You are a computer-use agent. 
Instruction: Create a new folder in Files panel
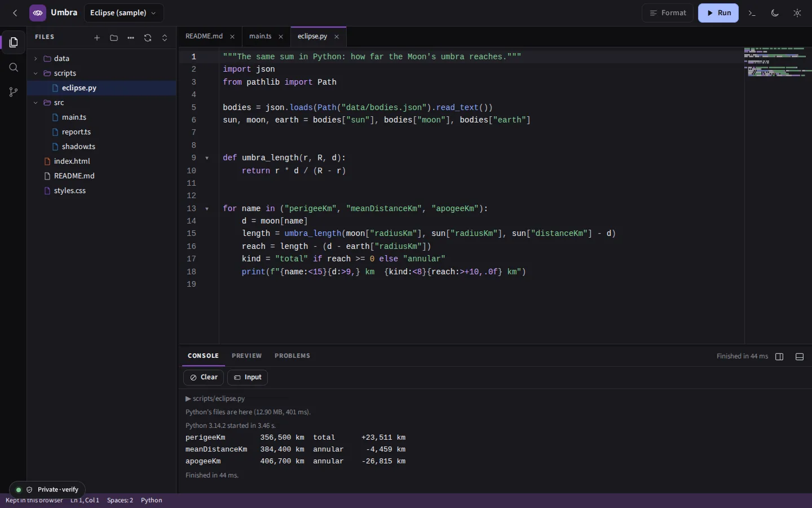114,38
